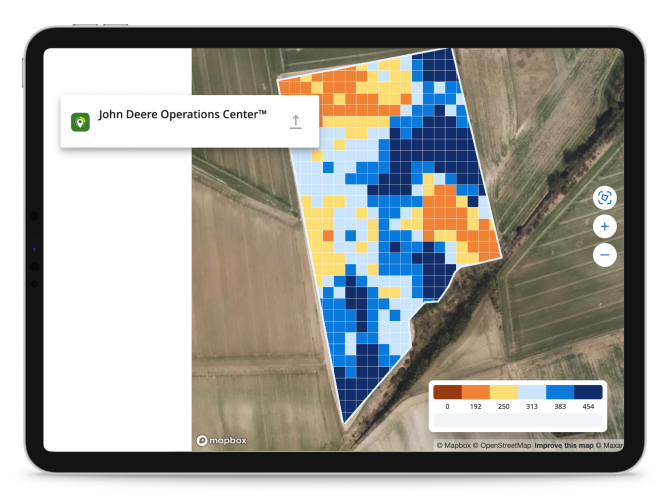Viewport: 670px width, 500px height.
Task: Click the upload arrow icon
Action: [x=295, y=122]
